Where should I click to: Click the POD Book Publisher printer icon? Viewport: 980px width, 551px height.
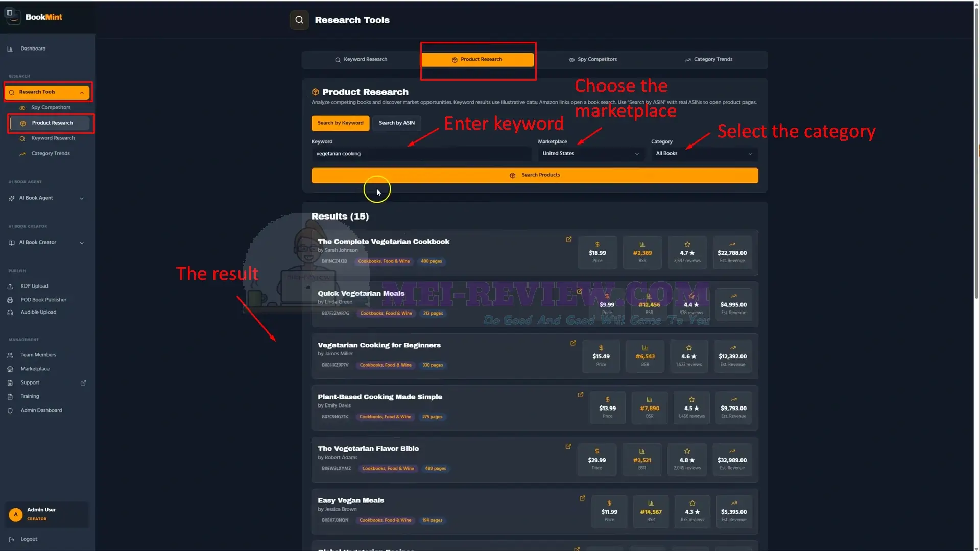click(x=10, y=300)
